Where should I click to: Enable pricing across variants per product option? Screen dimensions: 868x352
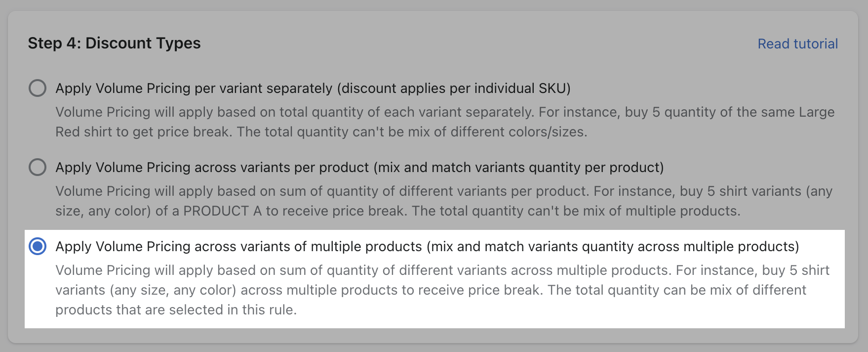(x=38, y=167)
